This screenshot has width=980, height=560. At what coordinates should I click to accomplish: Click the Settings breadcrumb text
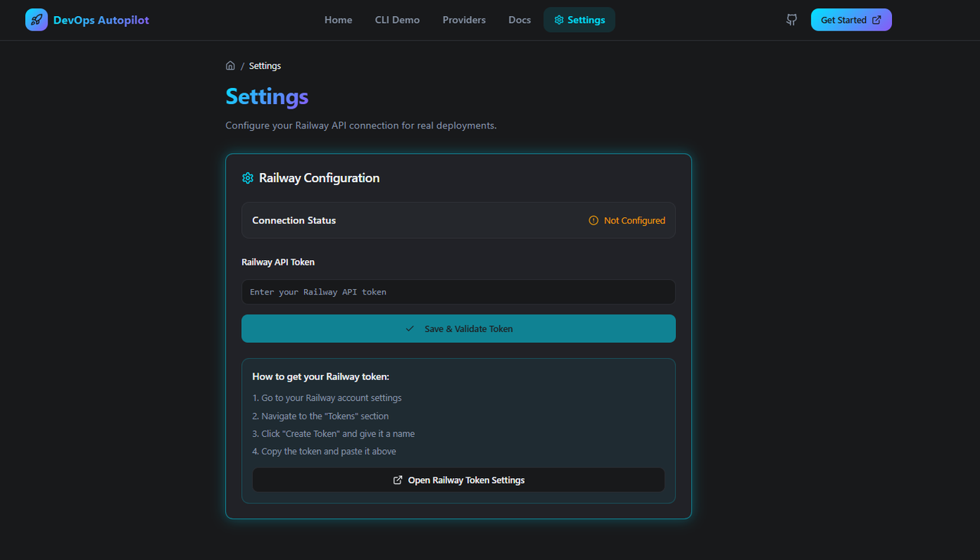(265, 66)
